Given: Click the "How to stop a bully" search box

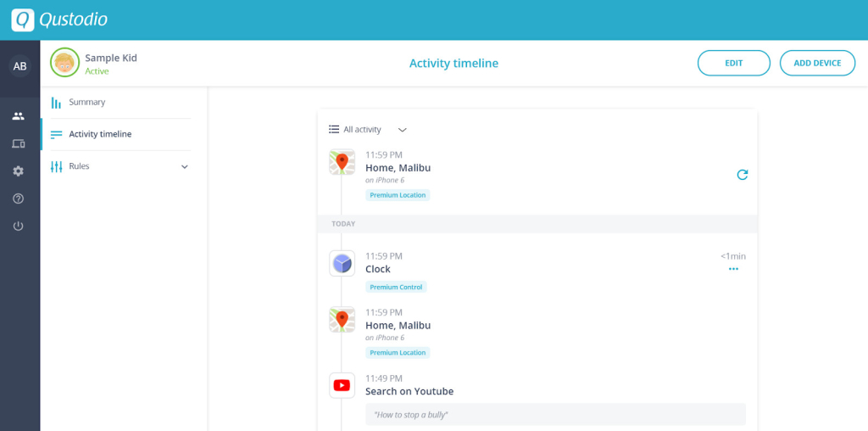Looking at the screenshot, I should 555,415.
